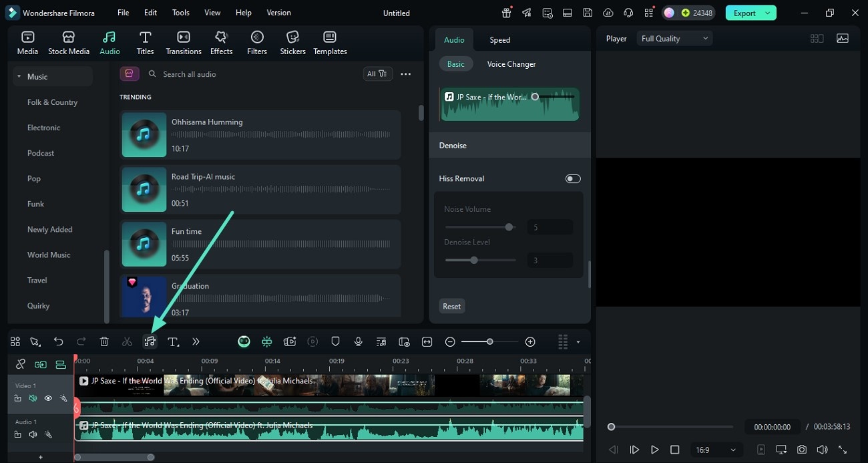
Task: Open the Effects tab
Action: (x=221, y=43)
